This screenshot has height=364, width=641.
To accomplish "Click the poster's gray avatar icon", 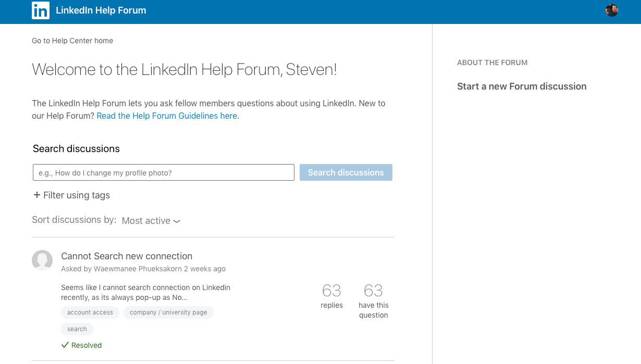I will click(42, 260).
